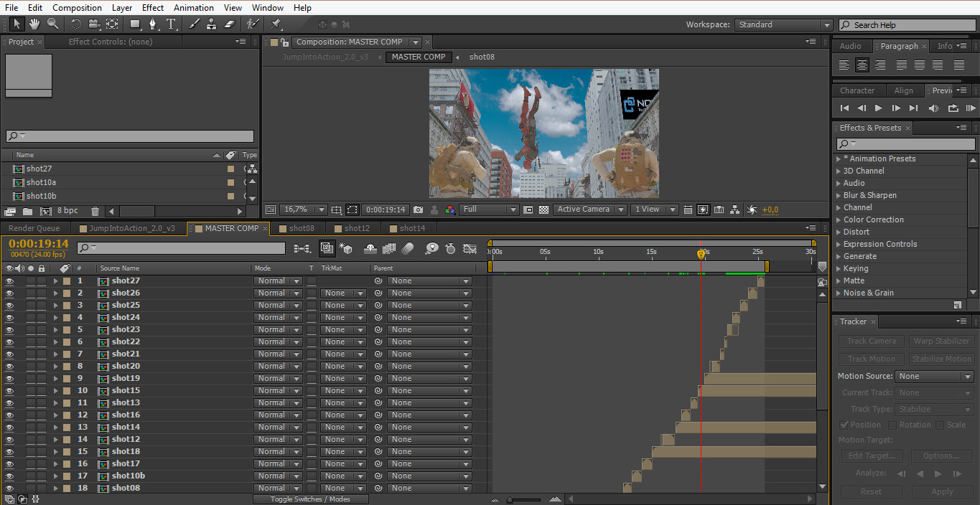Toggle mute audio in Preview panel
This screenshot has height=505, width=980.
(933, 108)
